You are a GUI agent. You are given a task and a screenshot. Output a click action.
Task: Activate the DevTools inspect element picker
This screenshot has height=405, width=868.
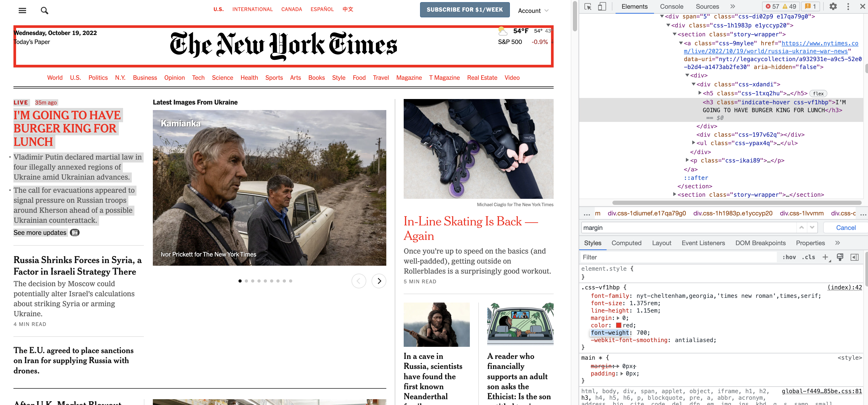(588, 6)
